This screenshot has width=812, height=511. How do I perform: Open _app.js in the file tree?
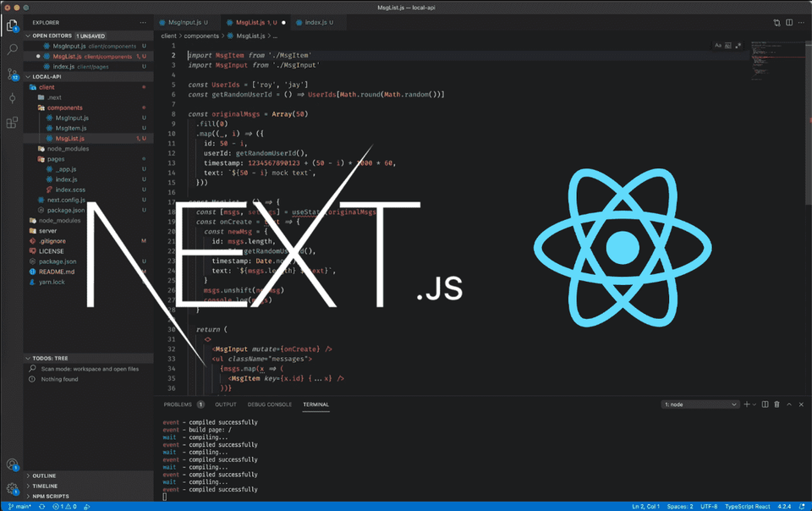pos(89,169)
